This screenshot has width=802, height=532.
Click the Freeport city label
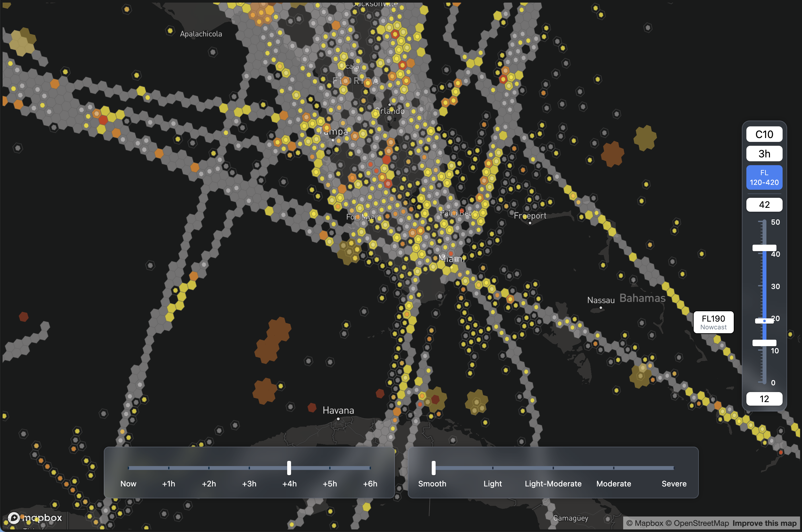[530, 216]
